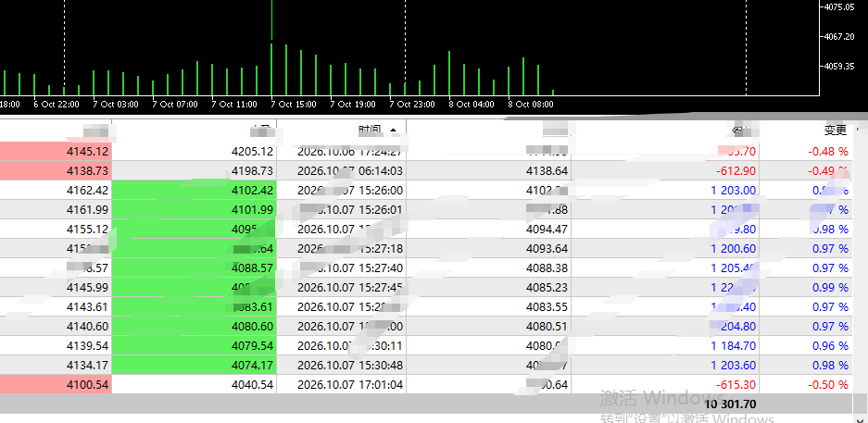Select the 0.96 % change value
The width and height of the screenshot is (868, 423).
[830, 345]
